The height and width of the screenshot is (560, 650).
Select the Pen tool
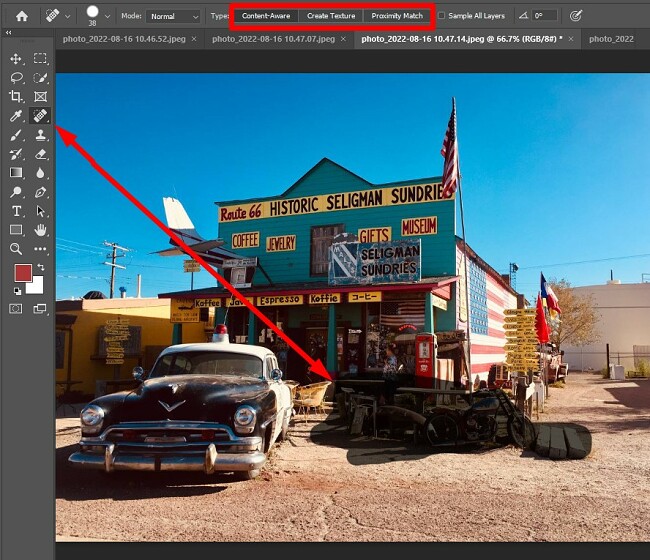coord(40,192)
